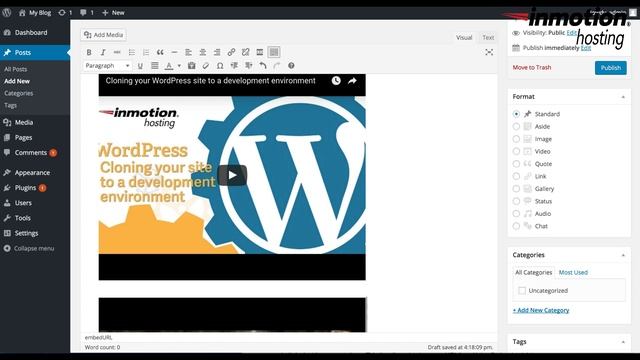Align text right

(x=217, y=52)
